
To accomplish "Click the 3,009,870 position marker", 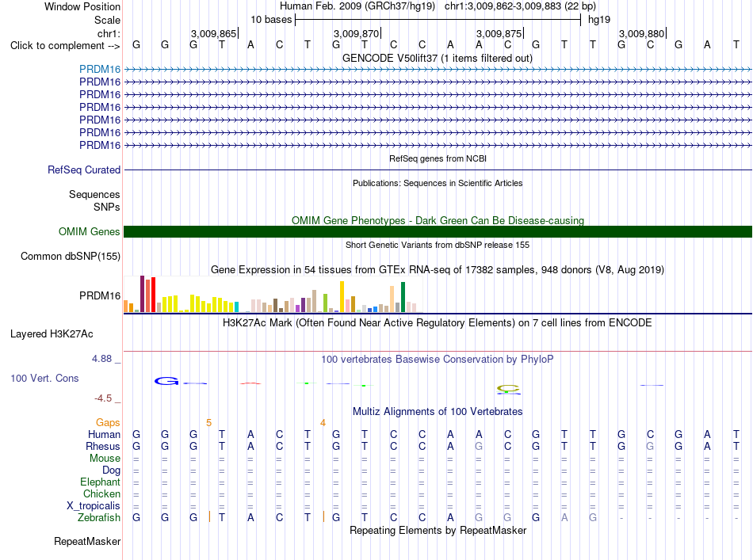I will 357,33.
